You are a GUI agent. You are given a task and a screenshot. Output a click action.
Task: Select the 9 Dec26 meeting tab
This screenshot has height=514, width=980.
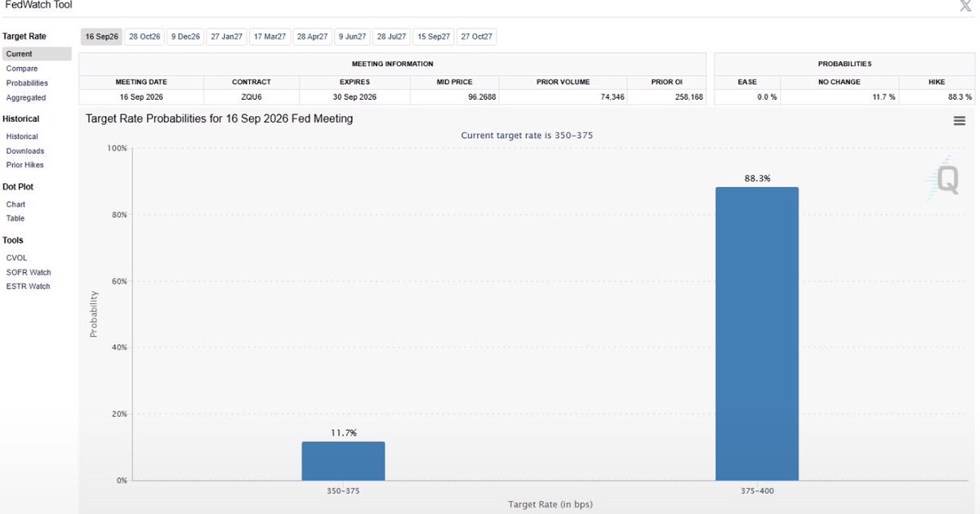coord(185,37)
